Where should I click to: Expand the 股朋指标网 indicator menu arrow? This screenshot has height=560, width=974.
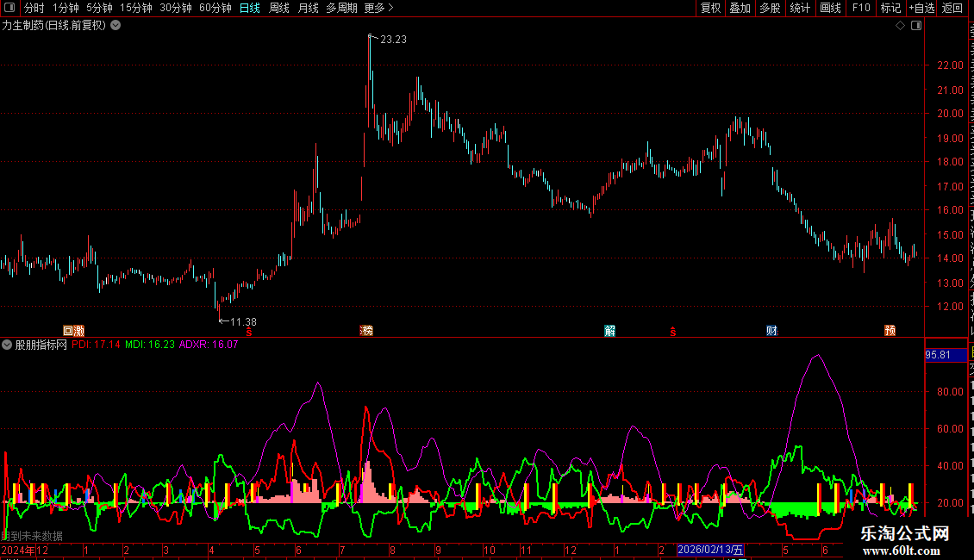(7, 345)
